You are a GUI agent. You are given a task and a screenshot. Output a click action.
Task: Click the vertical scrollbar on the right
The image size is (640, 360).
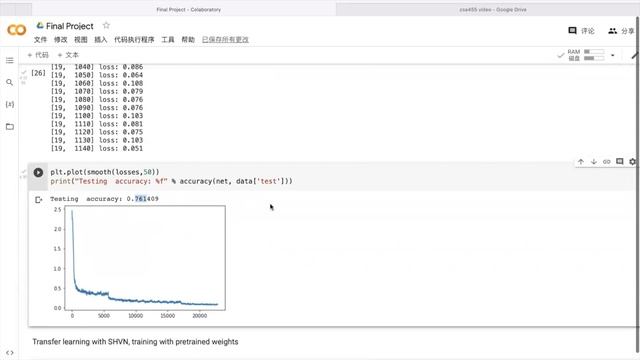(638, 184)
